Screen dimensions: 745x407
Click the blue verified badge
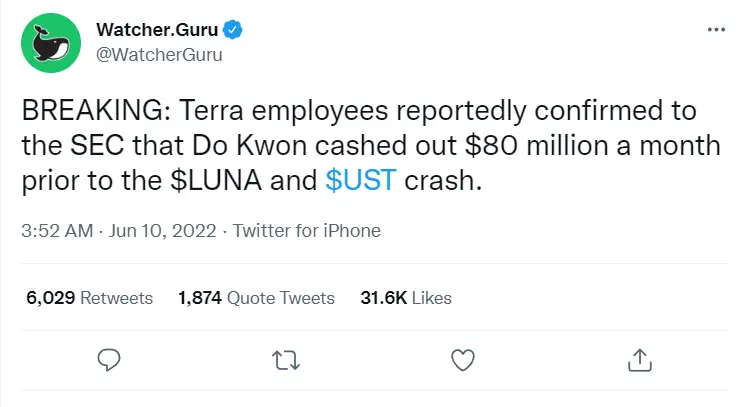(x=233, y=30)
